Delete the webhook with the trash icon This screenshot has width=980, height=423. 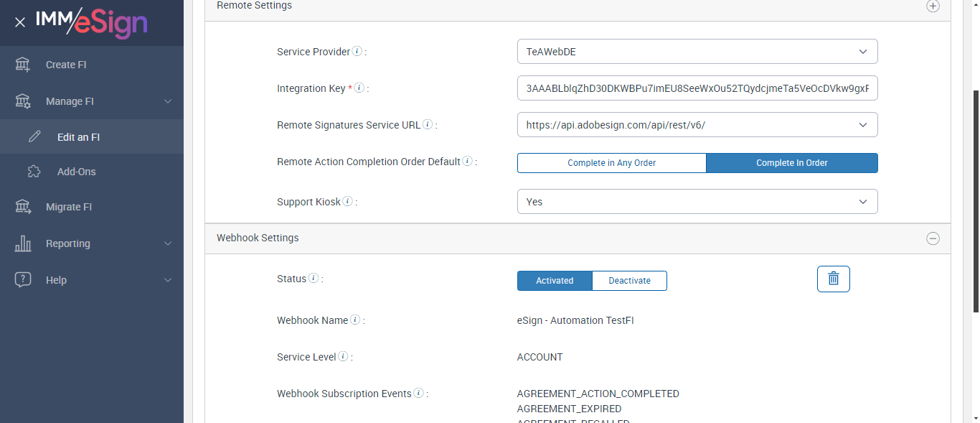click(833, 279)
